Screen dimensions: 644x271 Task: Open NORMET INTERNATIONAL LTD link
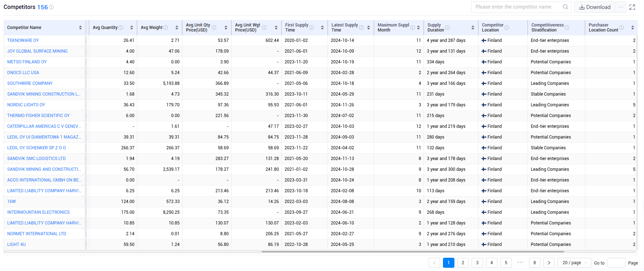(x=37, y=234)
